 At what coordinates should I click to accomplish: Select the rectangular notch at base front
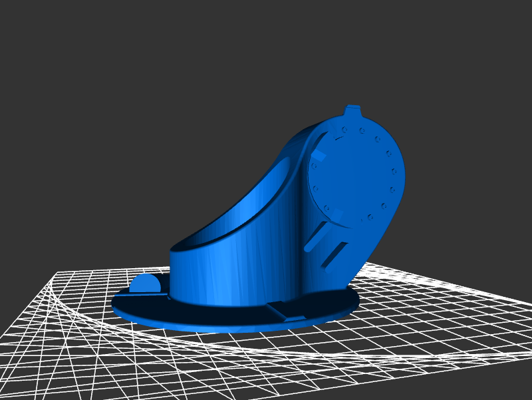click(x=287, y=309)
